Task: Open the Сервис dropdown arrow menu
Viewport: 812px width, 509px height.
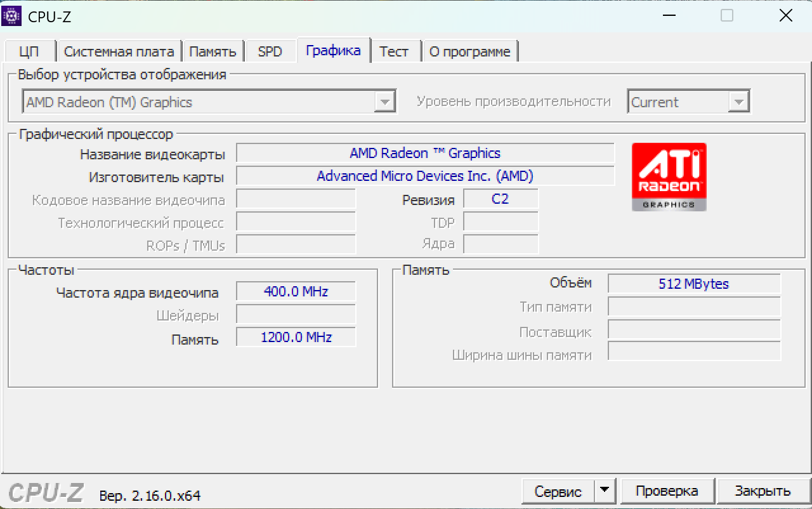Action: click(x=605, y=491)
